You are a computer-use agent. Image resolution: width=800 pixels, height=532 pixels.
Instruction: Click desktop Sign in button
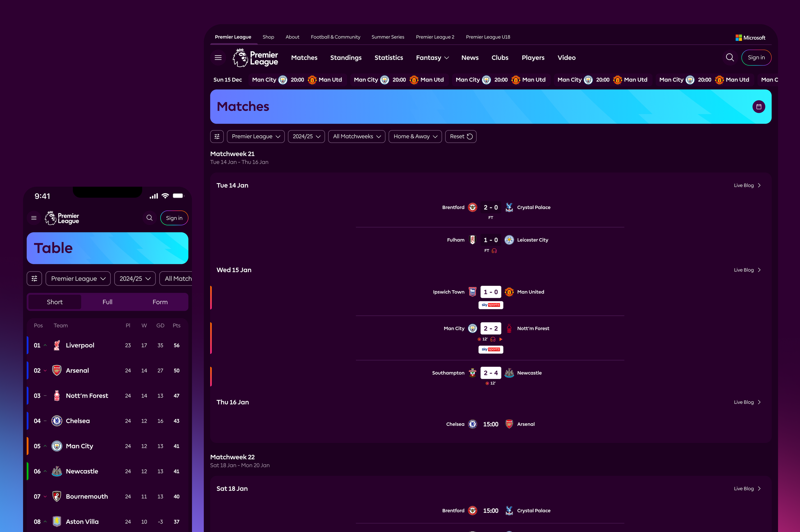coord(756,58)
